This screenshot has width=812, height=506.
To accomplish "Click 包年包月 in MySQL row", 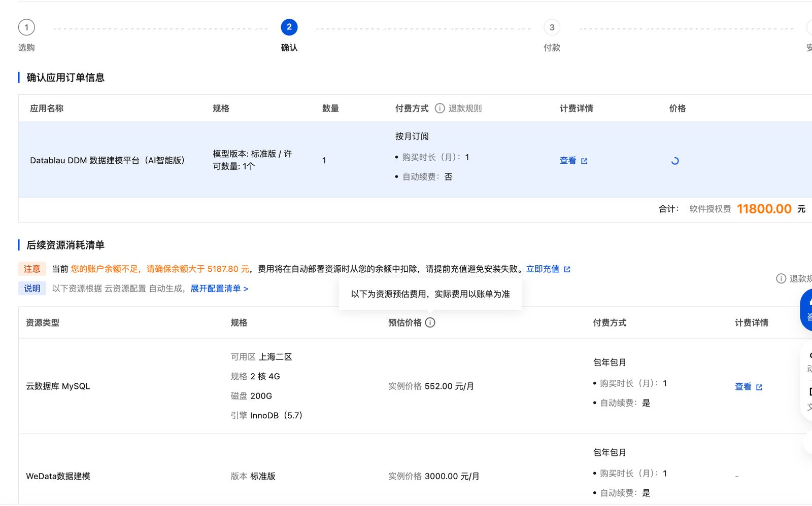I will point(610,363).
